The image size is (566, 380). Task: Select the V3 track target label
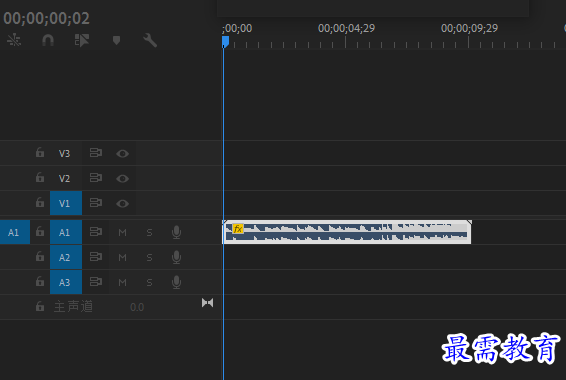pos(65,153)
